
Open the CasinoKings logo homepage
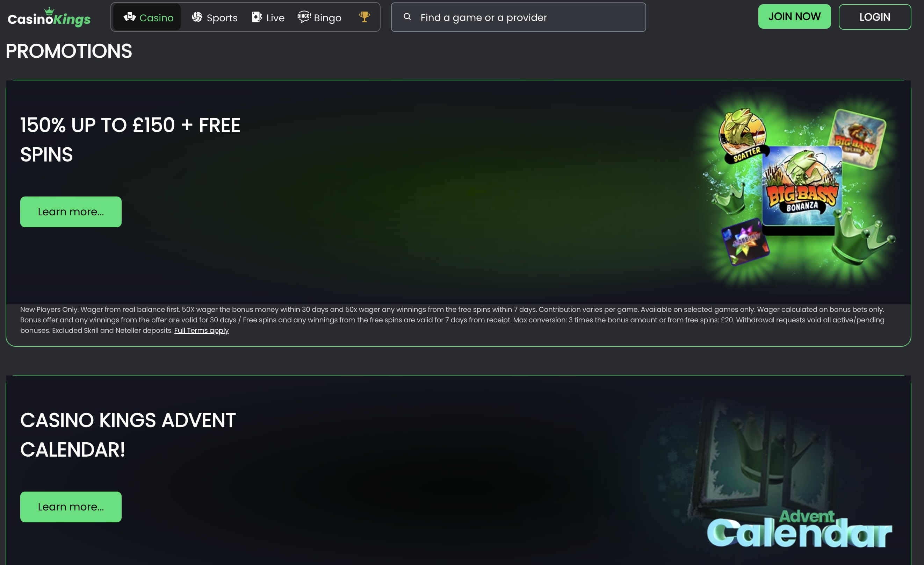click(x=49, y=17)
